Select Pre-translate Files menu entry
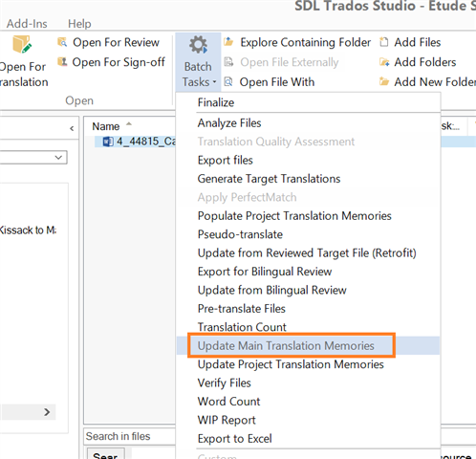Image resolution: width=476 pixels, height=459 pixels. [241, 309]
